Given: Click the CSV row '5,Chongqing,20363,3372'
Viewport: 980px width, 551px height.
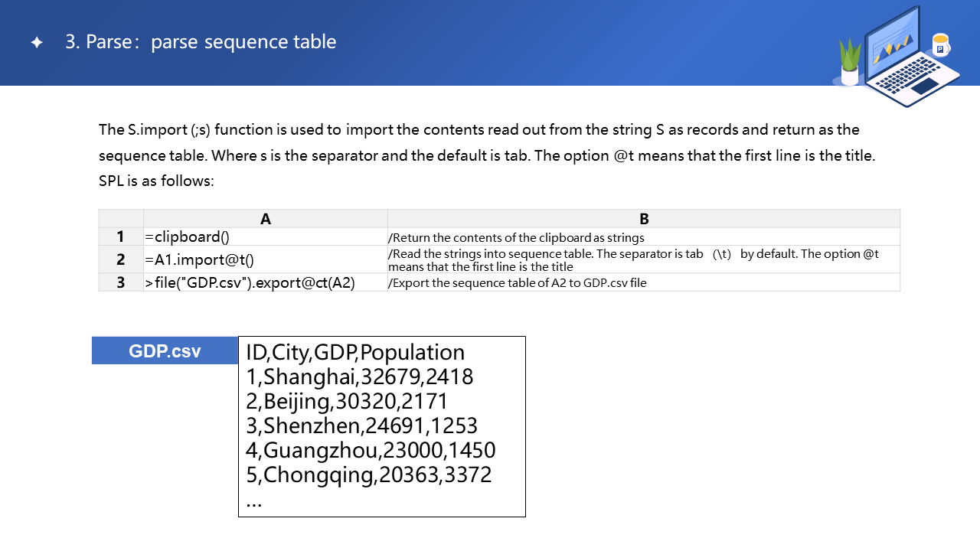Looking at the screenshot, I should (369, 474).
